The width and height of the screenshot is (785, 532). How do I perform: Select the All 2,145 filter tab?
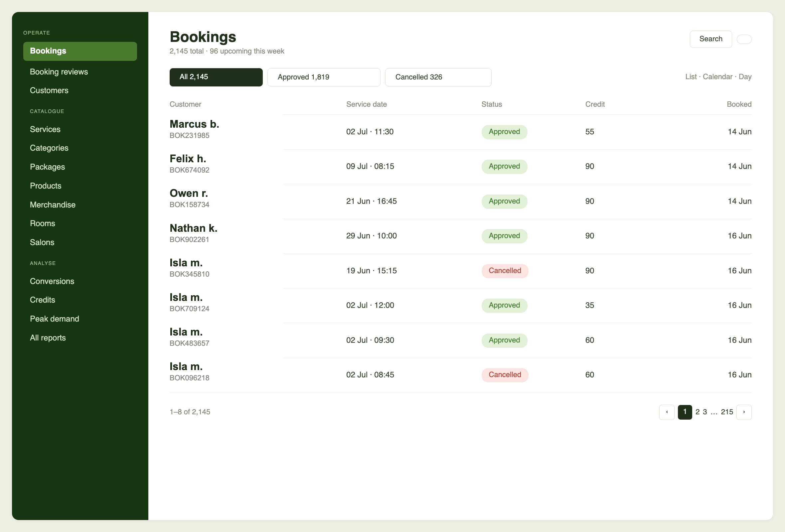(x=216, y=77)
